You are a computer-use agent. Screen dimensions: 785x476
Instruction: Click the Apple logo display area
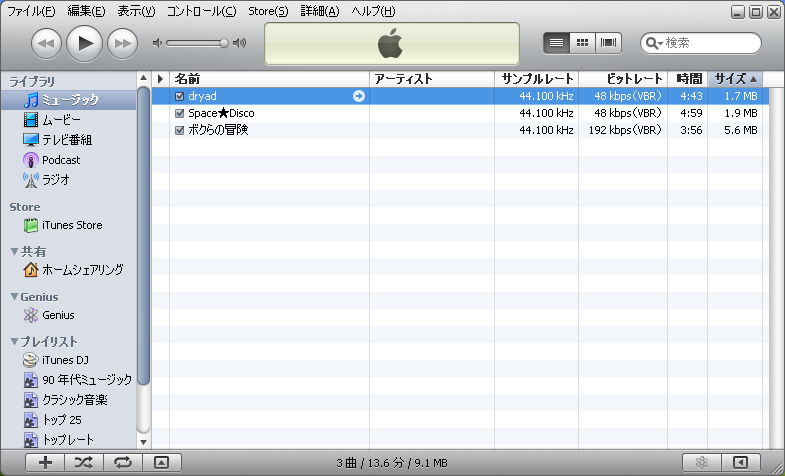click(x=391, y=44)
